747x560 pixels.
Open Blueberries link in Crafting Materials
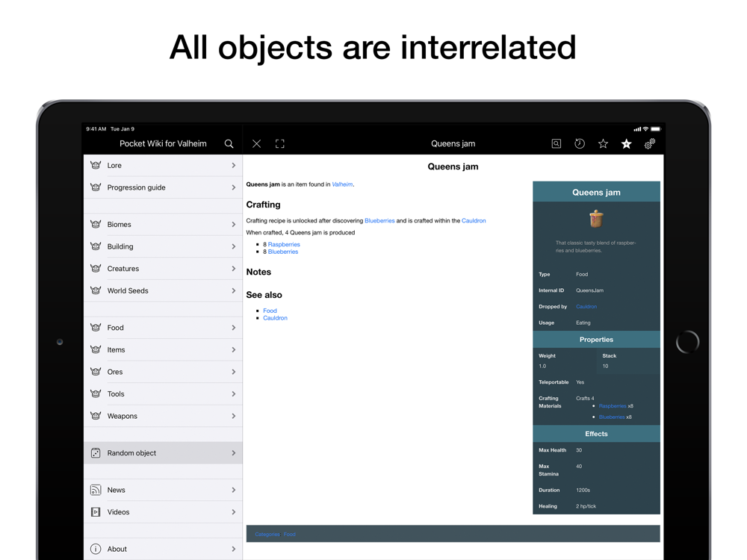click(612, 417)
